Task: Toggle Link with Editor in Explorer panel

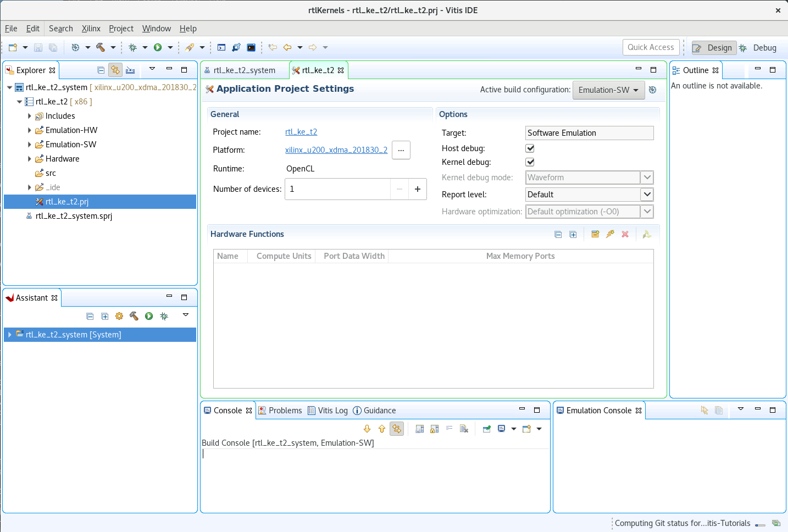Action: coord(115,70)
